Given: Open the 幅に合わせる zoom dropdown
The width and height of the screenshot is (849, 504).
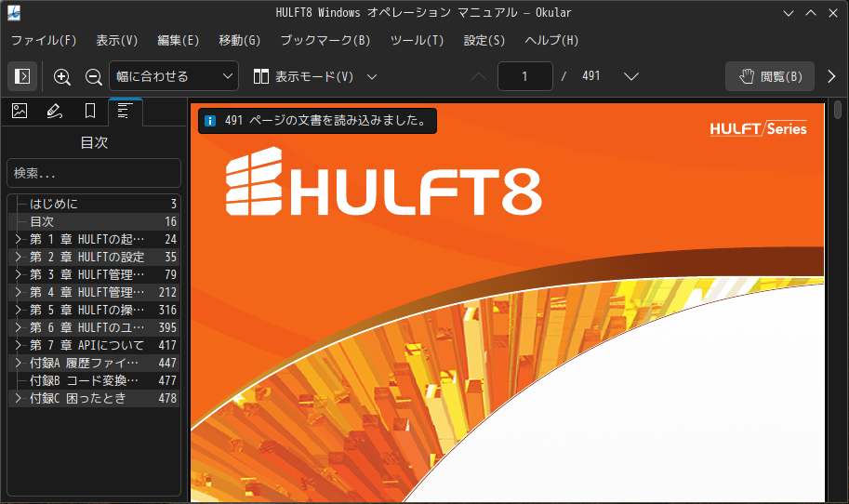Looking at the screenshot, I should 174,76.
